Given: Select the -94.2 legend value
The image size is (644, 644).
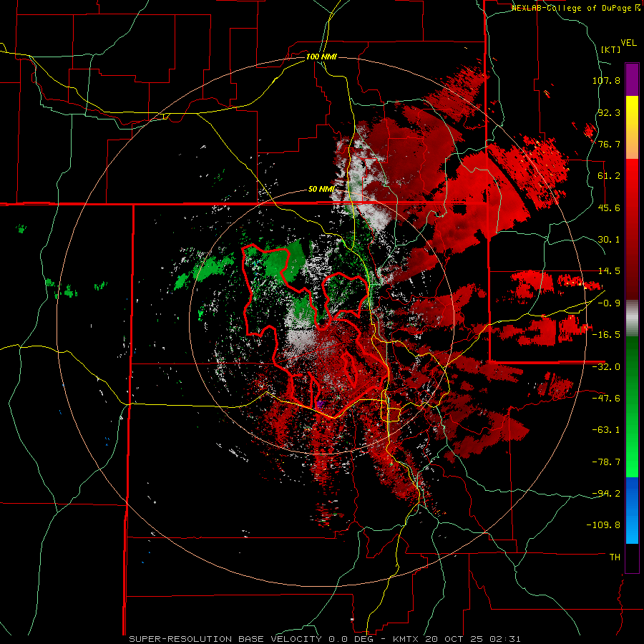Looking at the screenshot, I should pyautogui.click(x=606, y=494).
